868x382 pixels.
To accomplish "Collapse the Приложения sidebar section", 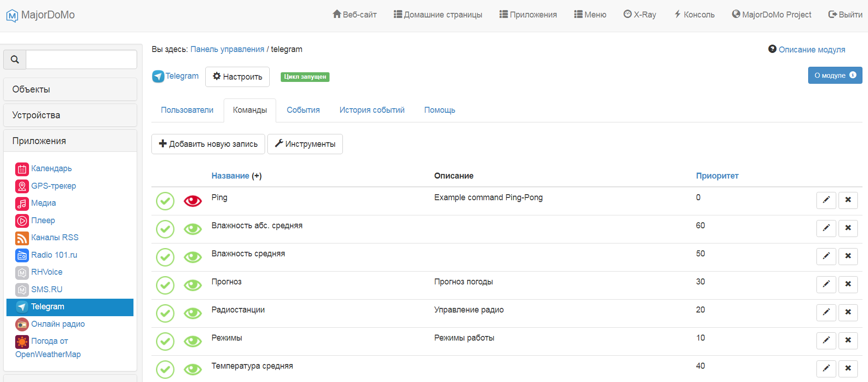I will [70, 141].
